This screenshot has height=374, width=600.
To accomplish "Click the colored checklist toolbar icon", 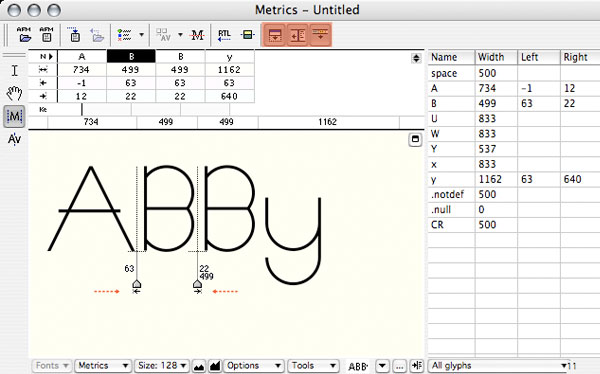I will pyautogui.click(x=125, y=35).
